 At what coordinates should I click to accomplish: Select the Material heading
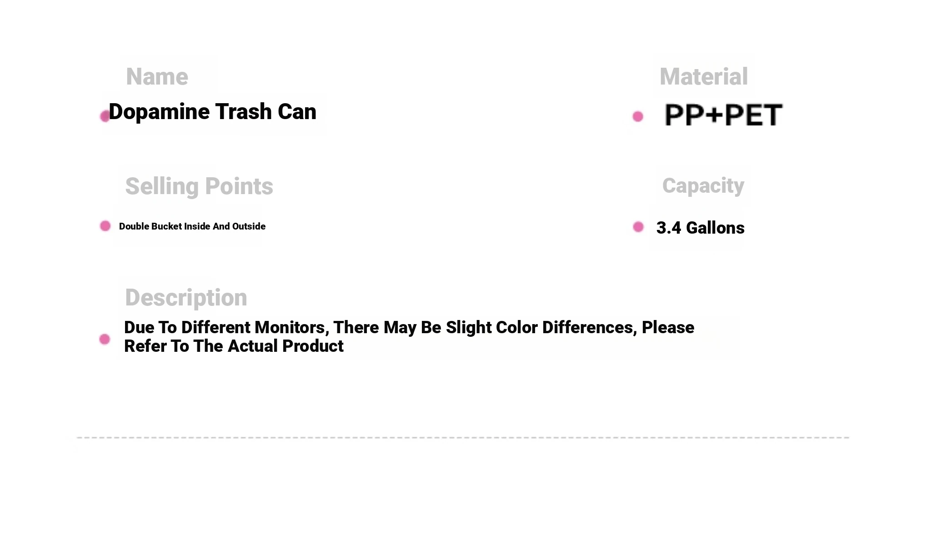coord(703,76)
